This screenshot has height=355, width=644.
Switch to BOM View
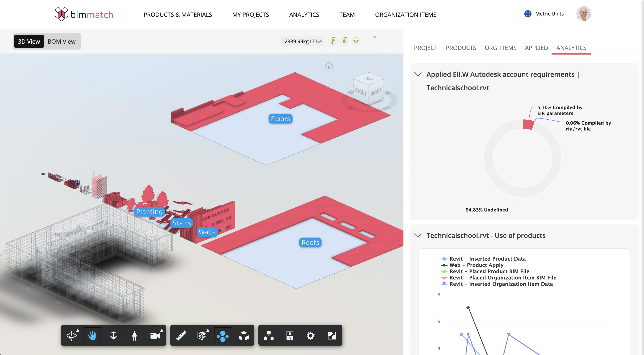click(x=62, y=41)
